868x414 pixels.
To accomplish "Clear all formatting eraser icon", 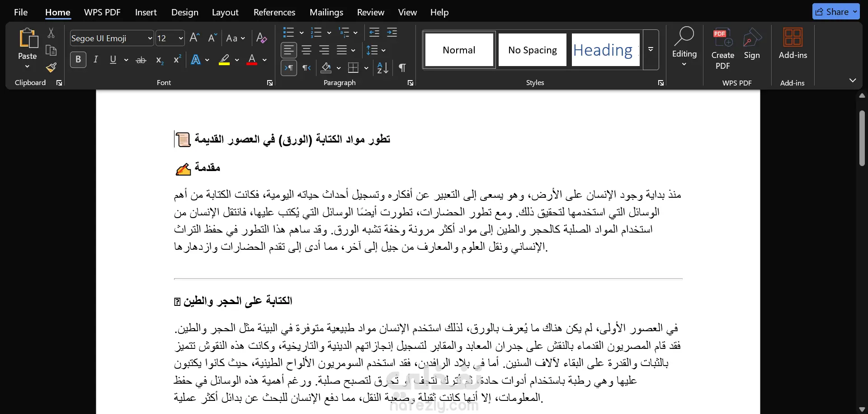I will [x=261, y=38].
